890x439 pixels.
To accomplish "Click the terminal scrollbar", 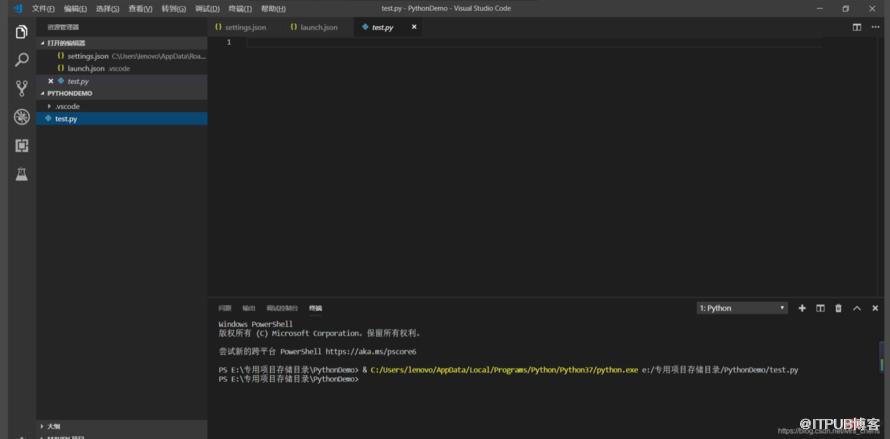I will (881, 357).
